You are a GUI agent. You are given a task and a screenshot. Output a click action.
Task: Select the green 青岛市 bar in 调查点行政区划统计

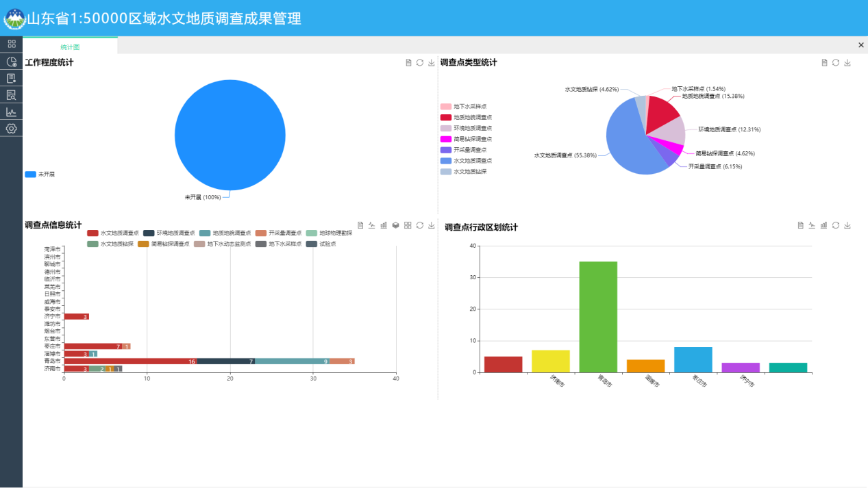[598, 315]
